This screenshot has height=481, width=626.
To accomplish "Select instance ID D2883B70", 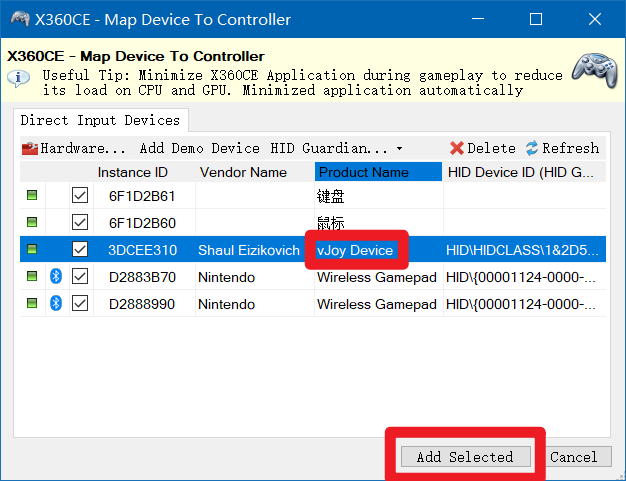I will click(x=142, y=277).
